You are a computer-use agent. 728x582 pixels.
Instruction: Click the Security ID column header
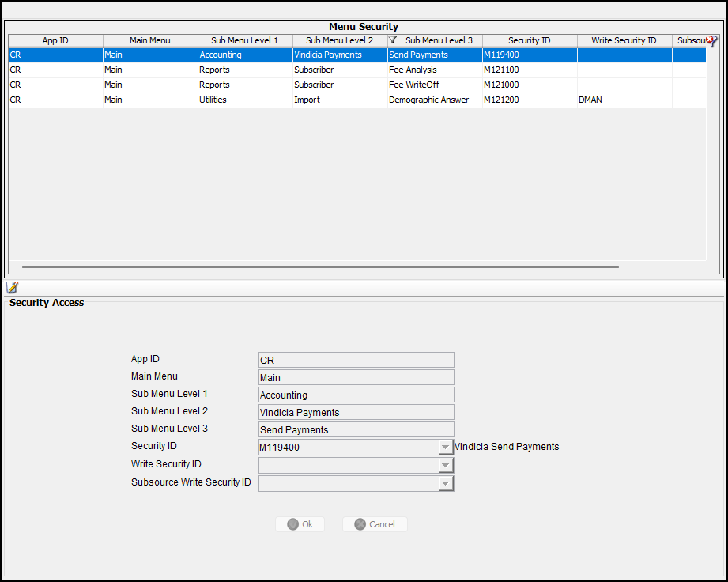(x=530, y=40)
